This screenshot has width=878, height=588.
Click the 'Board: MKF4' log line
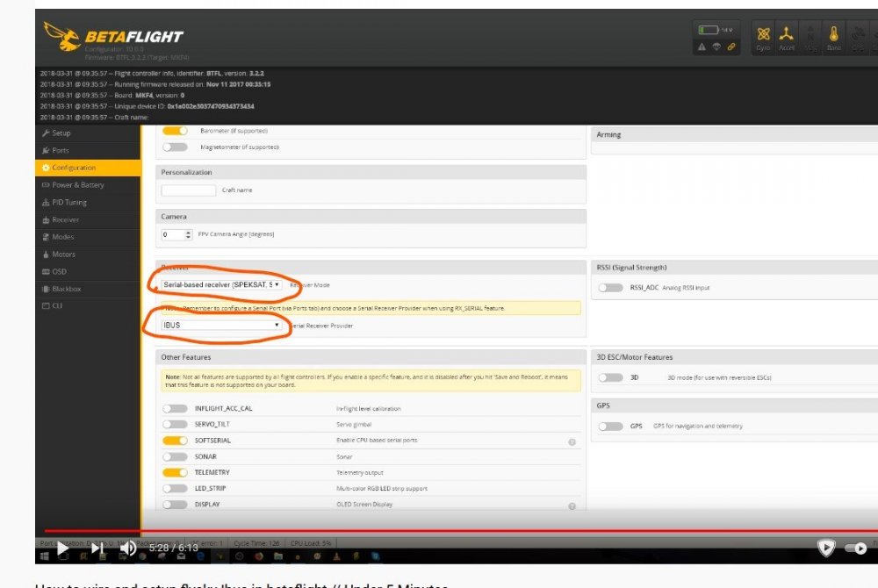(112, 95)
